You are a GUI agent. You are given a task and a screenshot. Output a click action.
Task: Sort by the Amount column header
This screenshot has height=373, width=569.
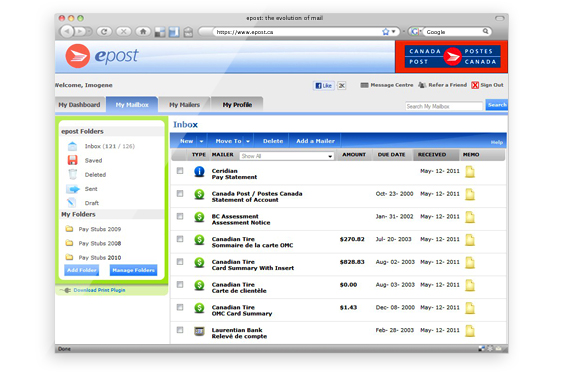click(354, 155)
